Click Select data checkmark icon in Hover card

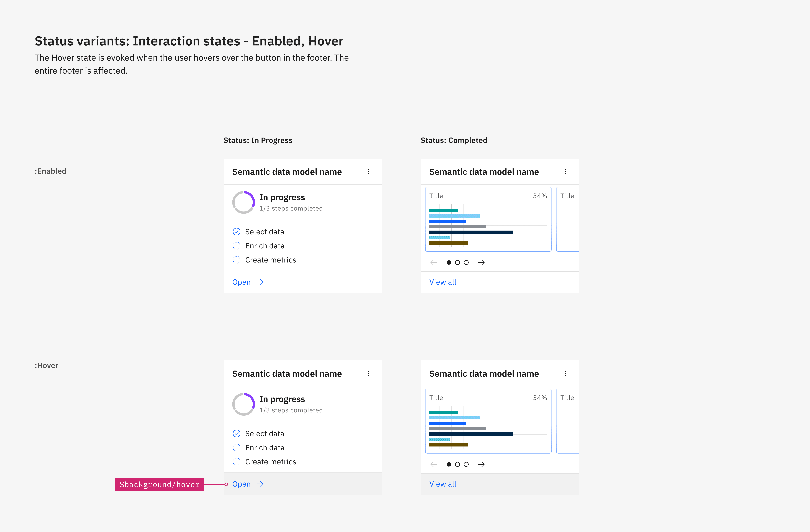(x=236, y=433)
